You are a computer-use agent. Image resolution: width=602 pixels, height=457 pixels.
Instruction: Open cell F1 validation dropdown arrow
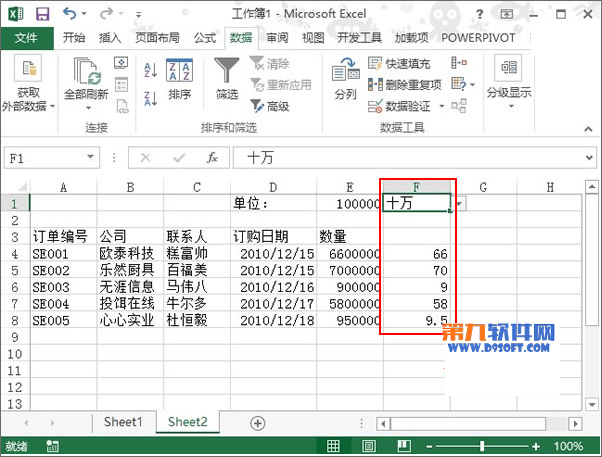coord(460,203)
